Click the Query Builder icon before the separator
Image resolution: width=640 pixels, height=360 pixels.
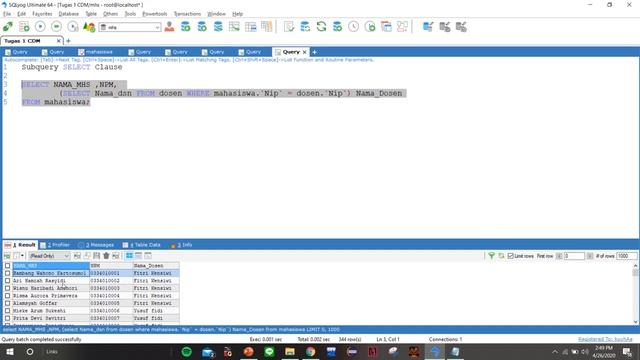267,27
